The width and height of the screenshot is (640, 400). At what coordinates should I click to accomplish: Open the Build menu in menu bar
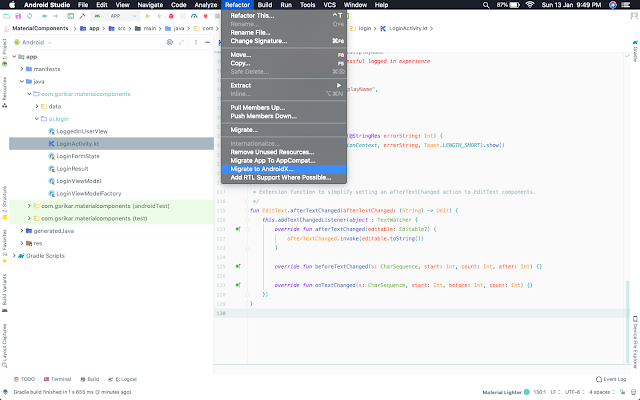coord(265,5)
